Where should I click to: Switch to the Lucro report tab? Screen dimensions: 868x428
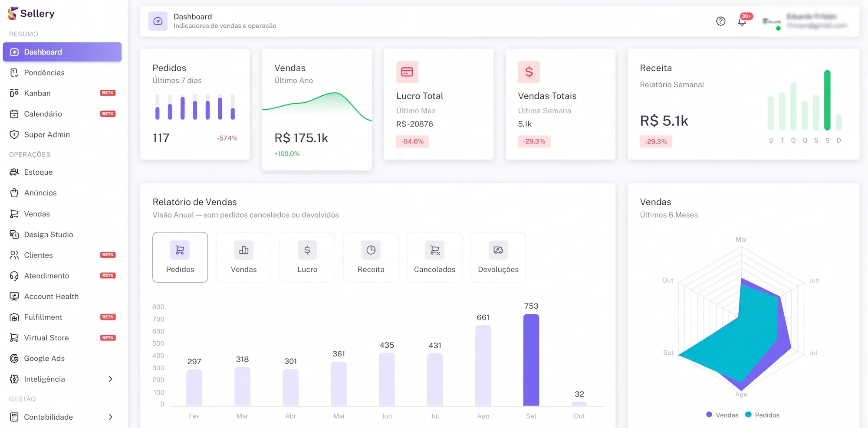click(x=307, y=257)
